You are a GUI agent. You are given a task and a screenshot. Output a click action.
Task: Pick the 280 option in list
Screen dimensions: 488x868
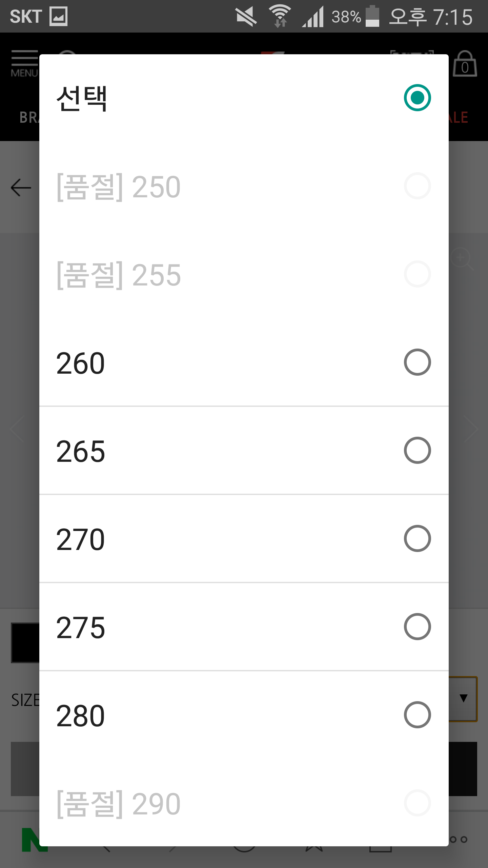point(244,715)
